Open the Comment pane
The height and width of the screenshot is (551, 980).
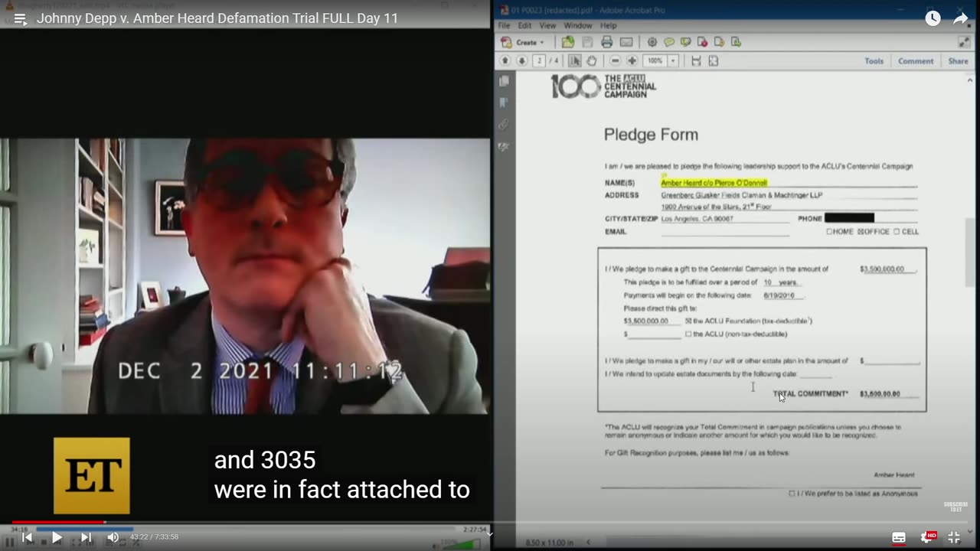coord(916,61)
